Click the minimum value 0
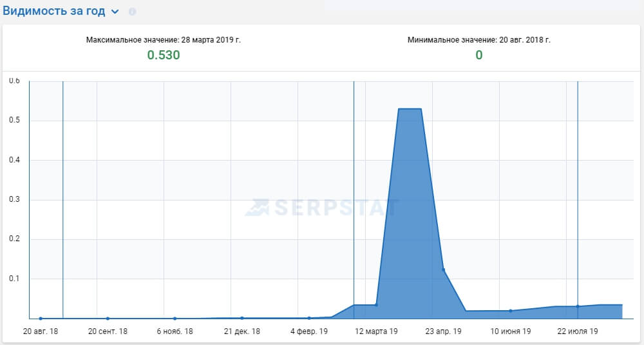The height and width of the screenshot is (345, 644). (x=479, y=55)
